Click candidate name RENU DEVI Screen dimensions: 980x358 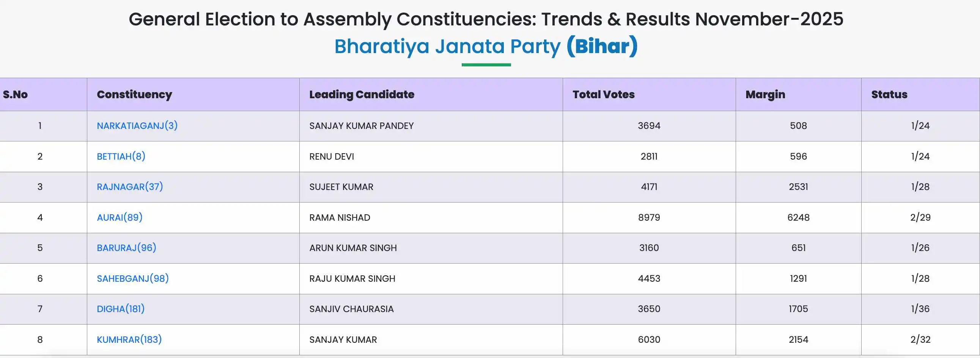click(x=331, y=156)
